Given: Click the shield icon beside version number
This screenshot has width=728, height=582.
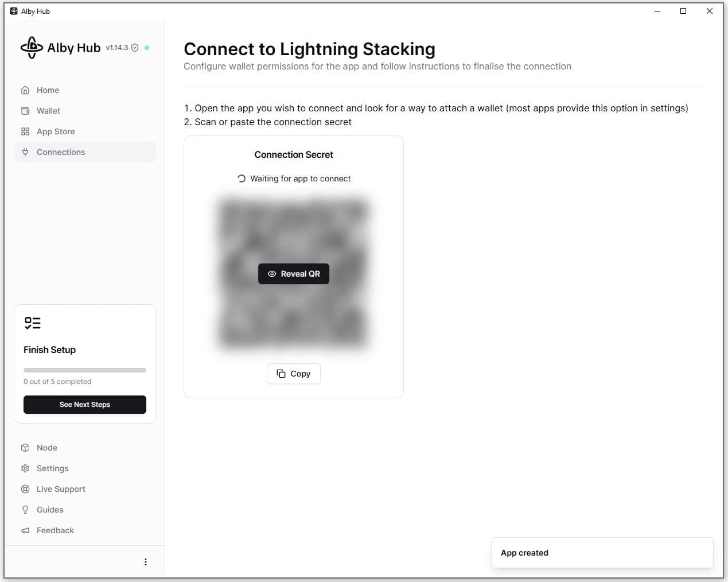Looking at the screenshot, I should click(x=135, y=48).
